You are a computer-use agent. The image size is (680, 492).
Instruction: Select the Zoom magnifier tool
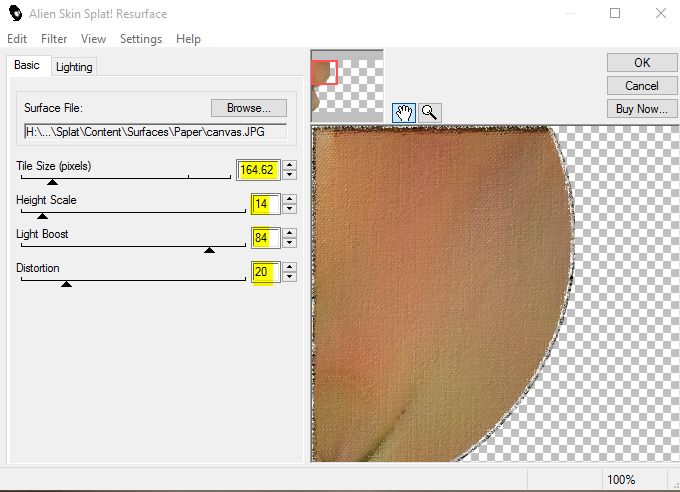pos(430,113)
